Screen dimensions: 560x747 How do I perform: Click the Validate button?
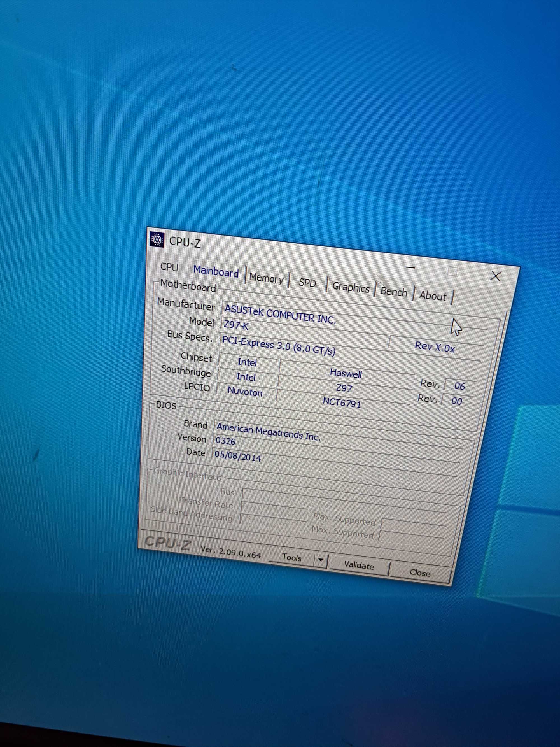click(359, 566)
